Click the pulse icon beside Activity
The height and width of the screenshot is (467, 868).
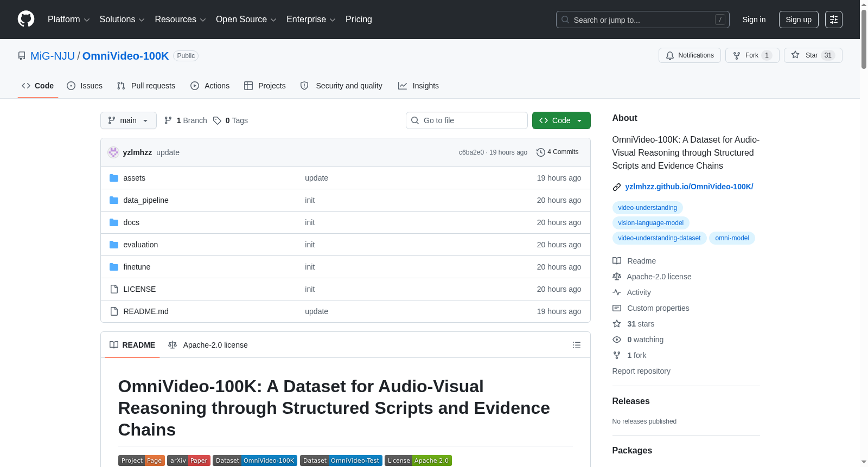tap(617, 292)
